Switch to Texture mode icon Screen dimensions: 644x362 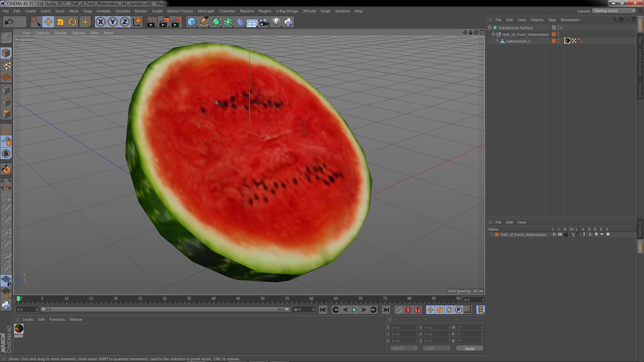[6, 65]
